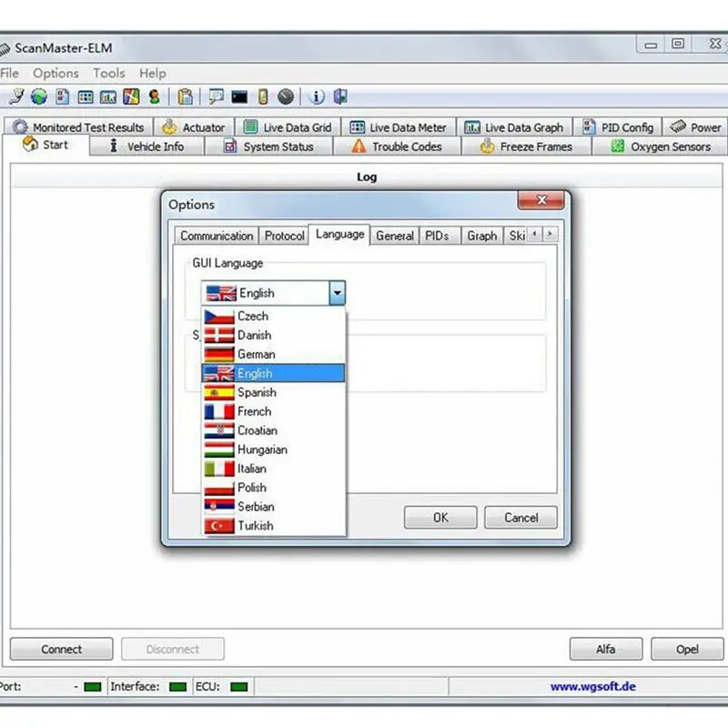Switch to Communication tab in Options
Viewport: 728px width, 728px height.
[217, 236]
